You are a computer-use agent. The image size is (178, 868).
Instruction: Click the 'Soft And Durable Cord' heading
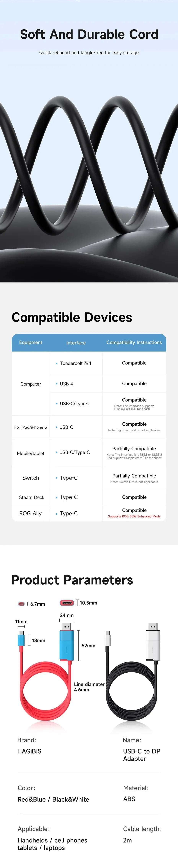coord(89,34)
